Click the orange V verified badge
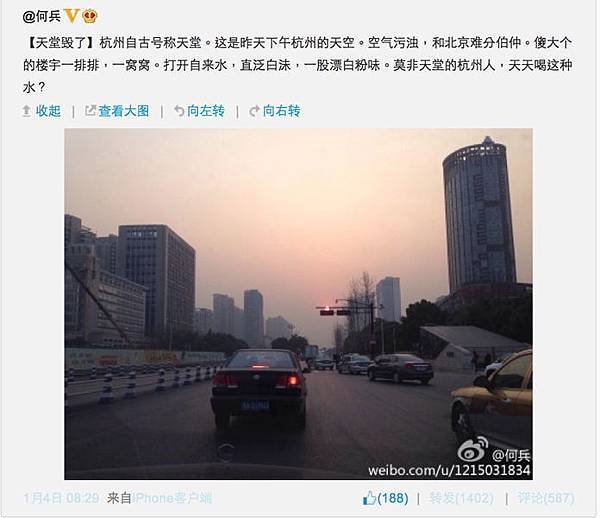The height and width of the screenshot is (518, 600). point(71,16)
